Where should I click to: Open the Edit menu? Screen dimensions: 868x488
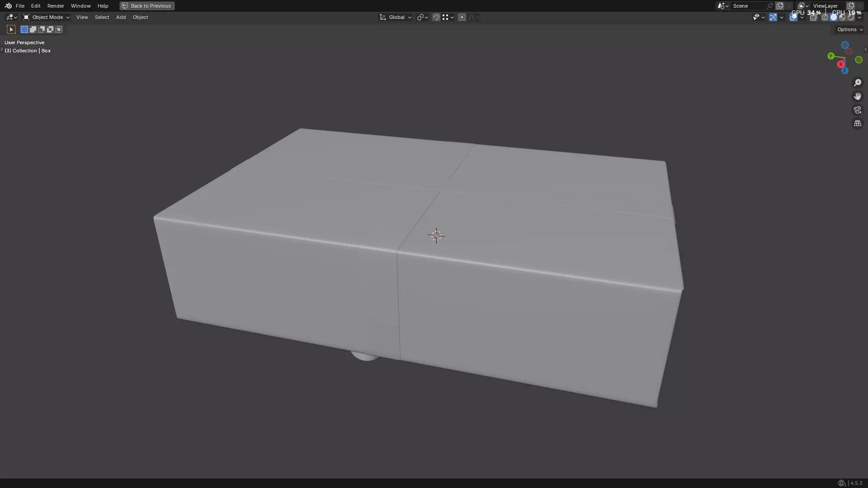[36, 6]
